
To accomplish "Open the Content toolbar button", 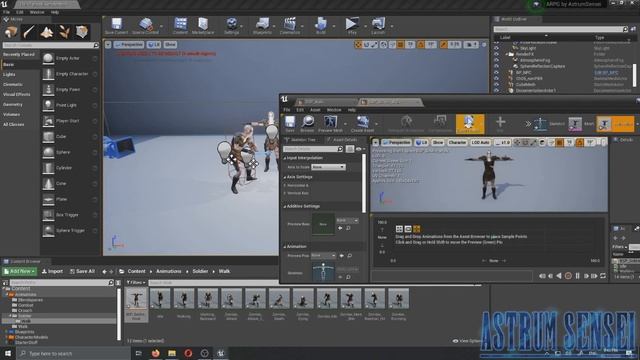I will (x=180, y=26).
